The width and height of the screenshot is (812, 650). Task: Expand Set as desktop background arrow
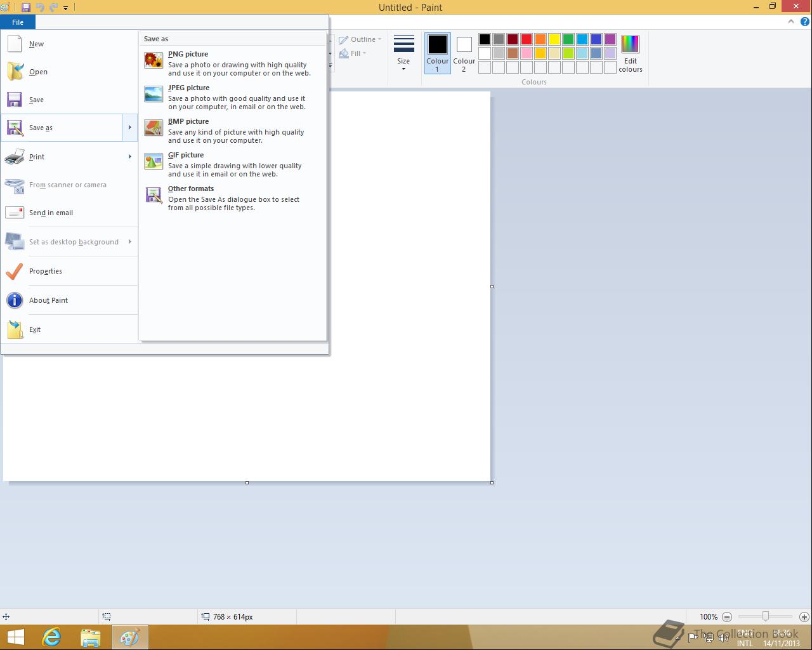tap(129, 242)
